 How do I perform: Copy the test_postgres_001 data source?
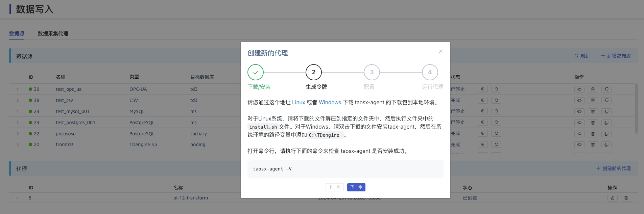[x=606, y=123]
